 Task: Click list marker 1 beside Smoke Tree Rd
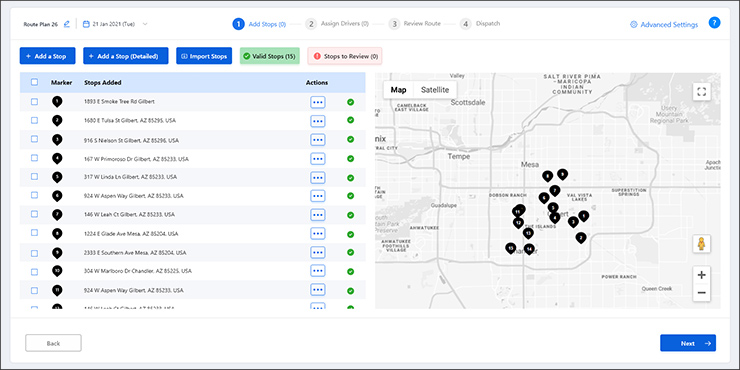coord(57,101)
